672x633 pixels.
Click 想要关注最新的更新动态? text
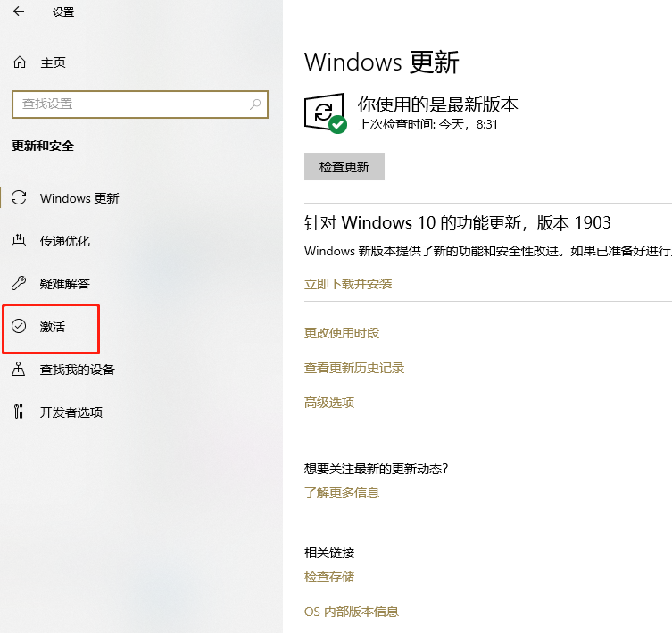377,469
